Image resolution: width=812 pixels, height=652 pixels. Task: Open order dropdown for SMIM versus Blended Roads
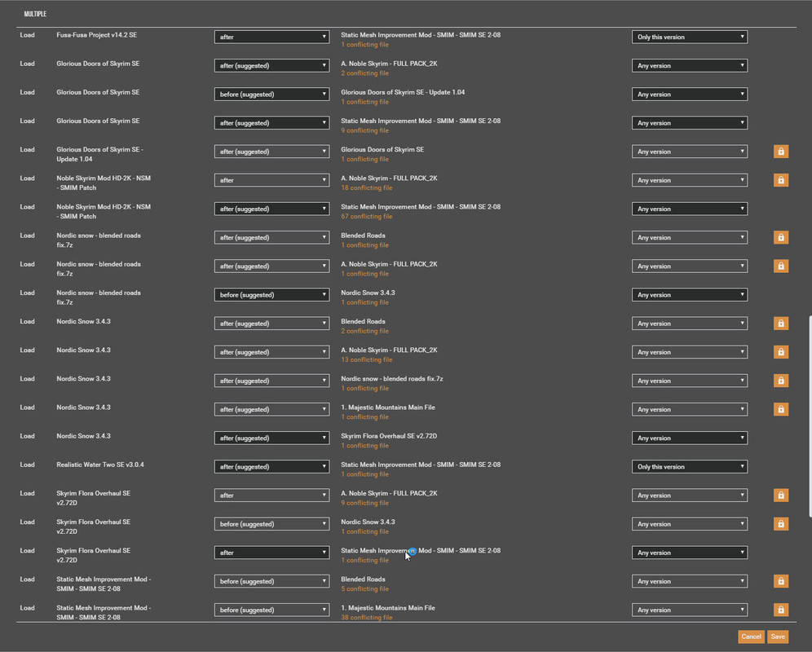(271, 581)
